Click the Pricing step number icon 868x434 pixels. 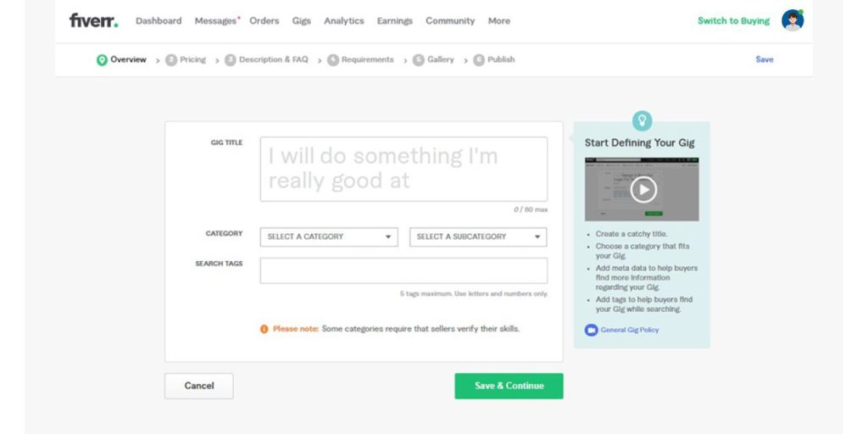[x=171, y=60]
